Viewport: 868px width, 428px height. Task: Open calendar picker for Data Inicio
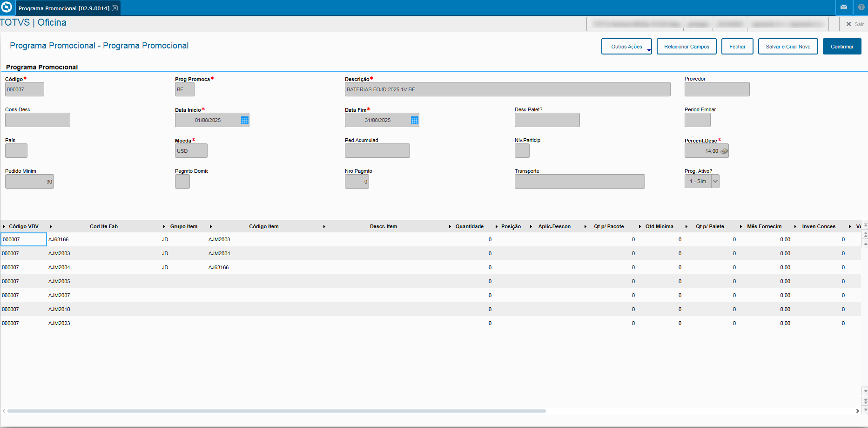[245, 120]
